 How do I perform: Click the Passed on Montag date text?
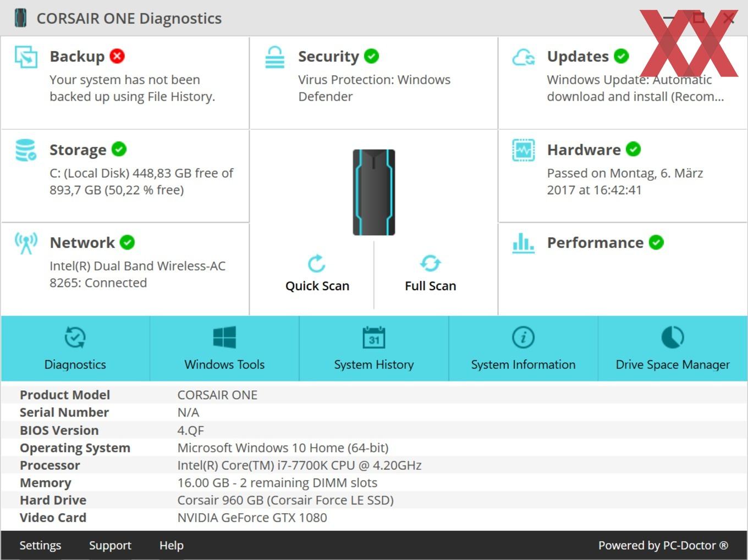(x=625, y=181)
